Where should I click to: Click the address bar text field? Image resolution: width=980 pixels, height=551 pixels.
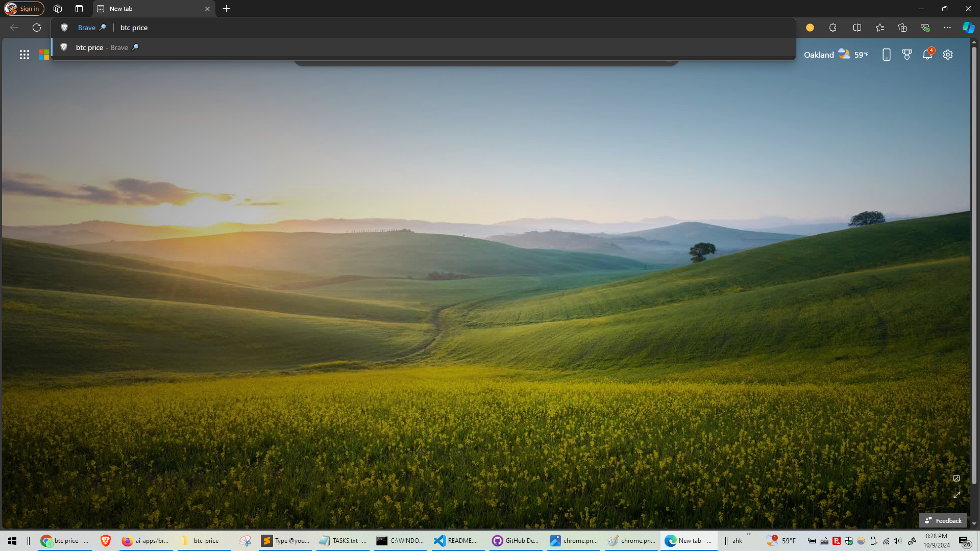(408, 28)
